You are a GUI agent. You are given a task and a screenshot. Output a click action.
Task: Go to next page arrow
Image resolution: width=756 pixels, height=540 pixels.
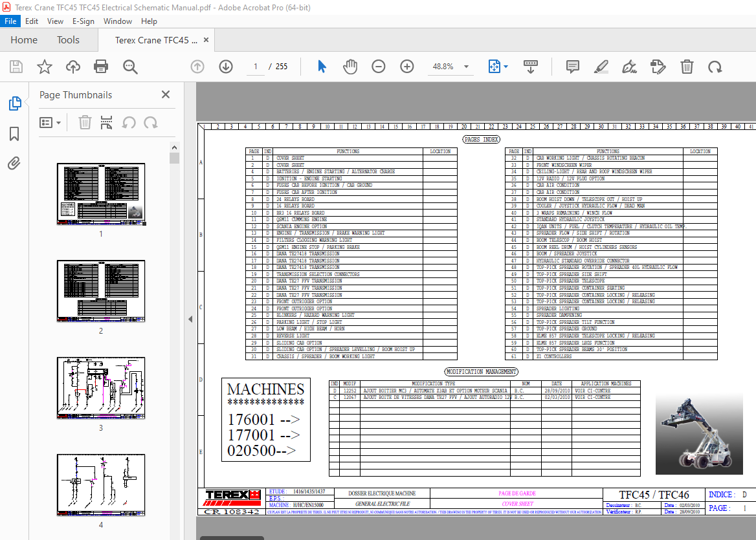226,67
